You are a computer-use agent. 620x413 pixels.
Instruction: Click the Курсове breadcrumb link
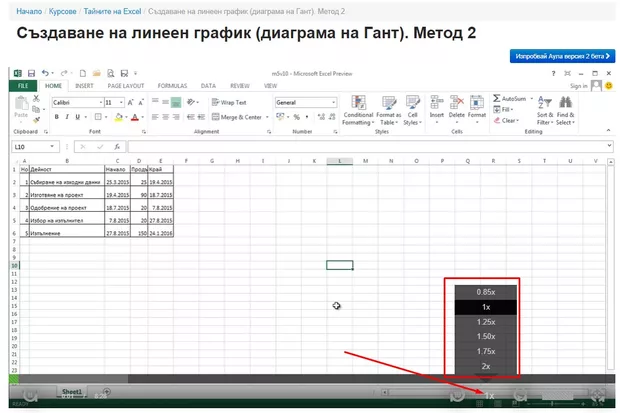[62, 11]
